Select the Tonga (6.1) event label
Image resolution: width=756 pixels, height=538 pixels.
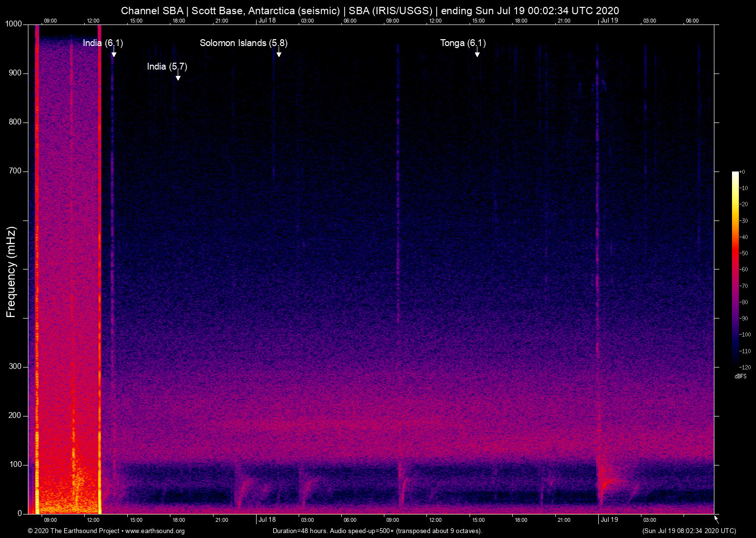(463, 43)
